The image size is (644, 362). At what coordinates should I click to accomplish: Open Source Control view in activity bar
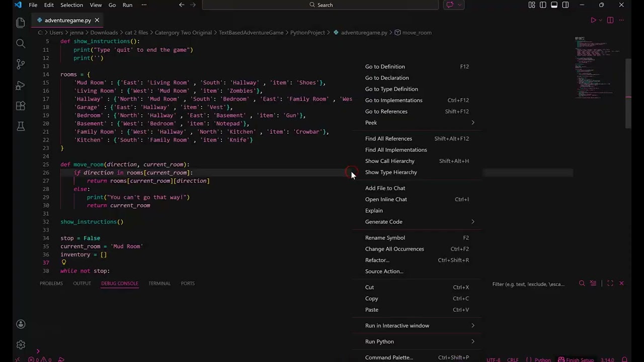(x=21, y=64)
